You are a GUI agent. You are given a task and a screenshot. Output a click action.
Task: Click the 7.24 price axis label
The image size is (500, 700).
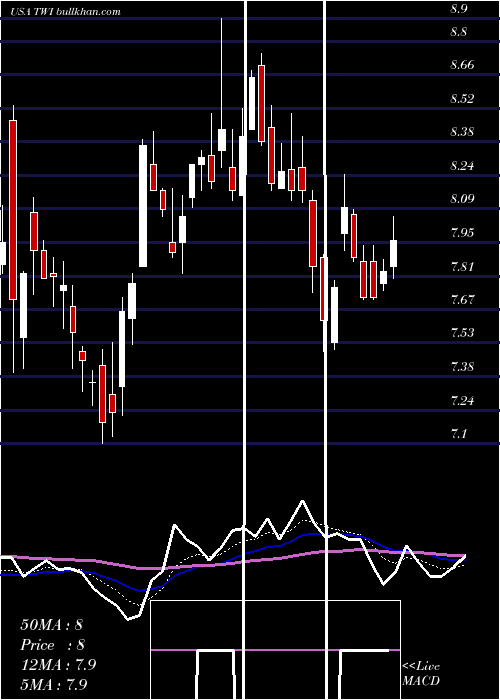click(x=462, y=400)
